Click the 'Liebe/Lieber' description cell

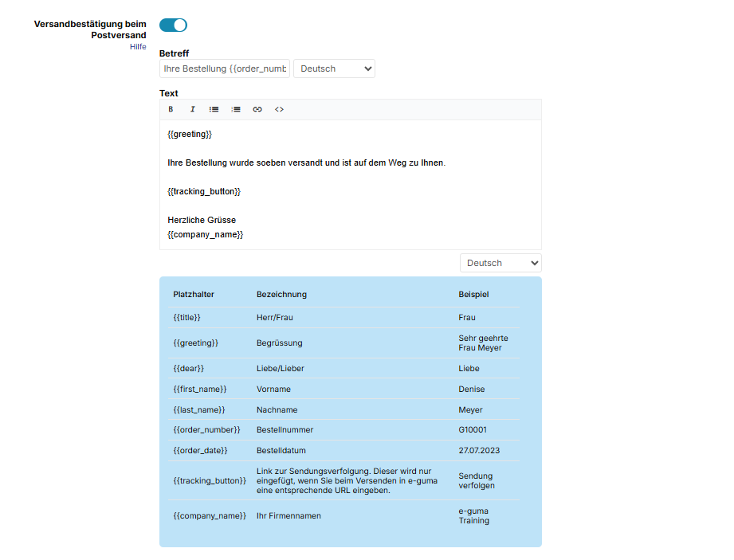pyautogui.click(x=281, y=368)
